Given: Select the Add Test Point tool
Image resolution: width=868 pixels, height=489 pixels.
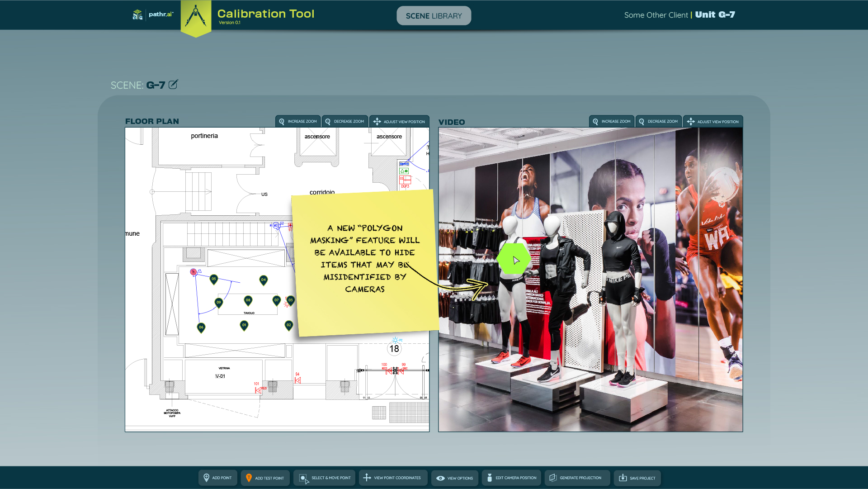Looking at the screenshot, I should click(265, 478).
